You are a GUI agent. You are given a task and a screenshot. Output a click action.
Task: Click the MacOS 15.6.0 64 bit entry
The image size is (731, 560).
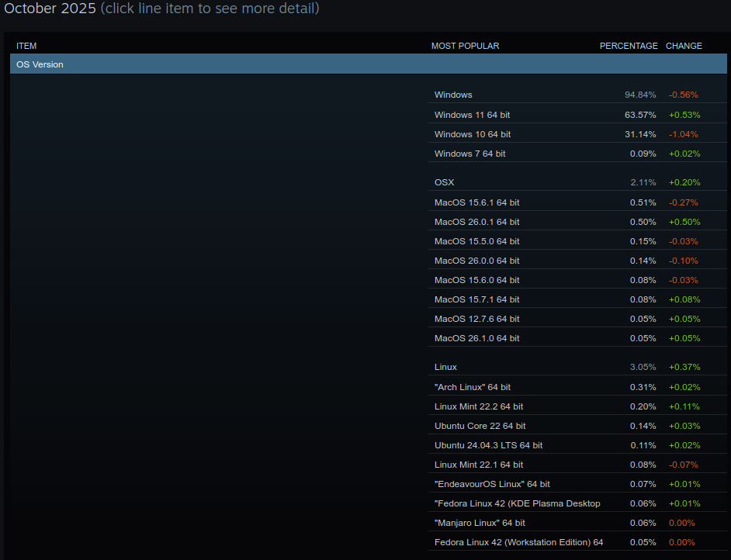pyautogui.click(x=577, y=280)
